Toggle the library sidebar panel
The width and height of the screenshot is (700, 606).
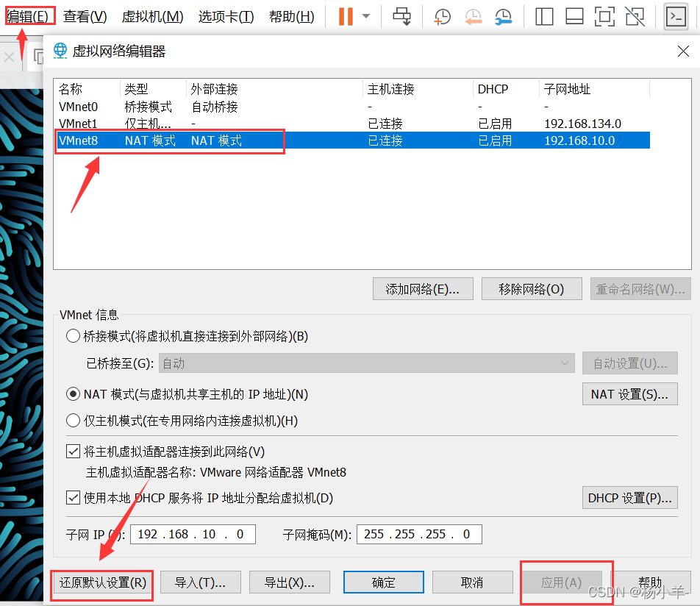(544, 15)
